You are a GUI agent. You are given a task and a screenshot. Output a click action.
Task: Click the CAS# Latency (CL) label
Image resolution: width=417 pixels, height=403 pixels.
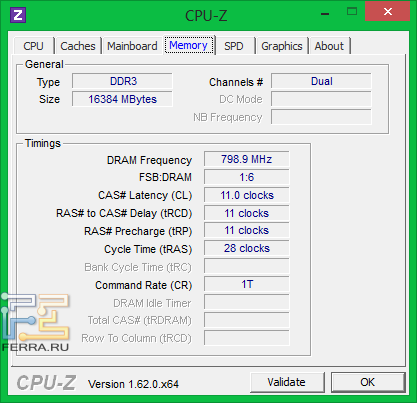coord(145,195)
